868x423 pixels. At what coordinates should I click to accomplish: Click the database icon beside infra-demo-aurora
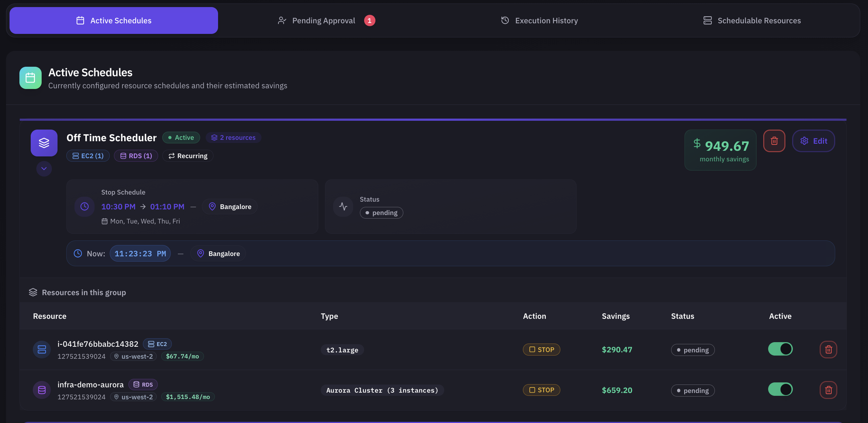pos(42,390)
